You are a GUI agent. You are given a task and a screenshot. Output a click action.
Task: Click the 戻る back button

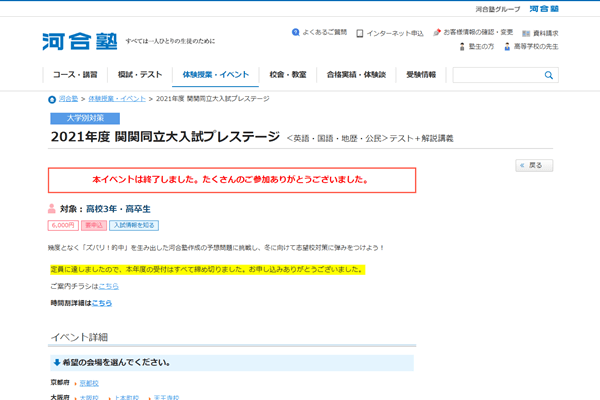pyautogui.click(x=534, y=165)
